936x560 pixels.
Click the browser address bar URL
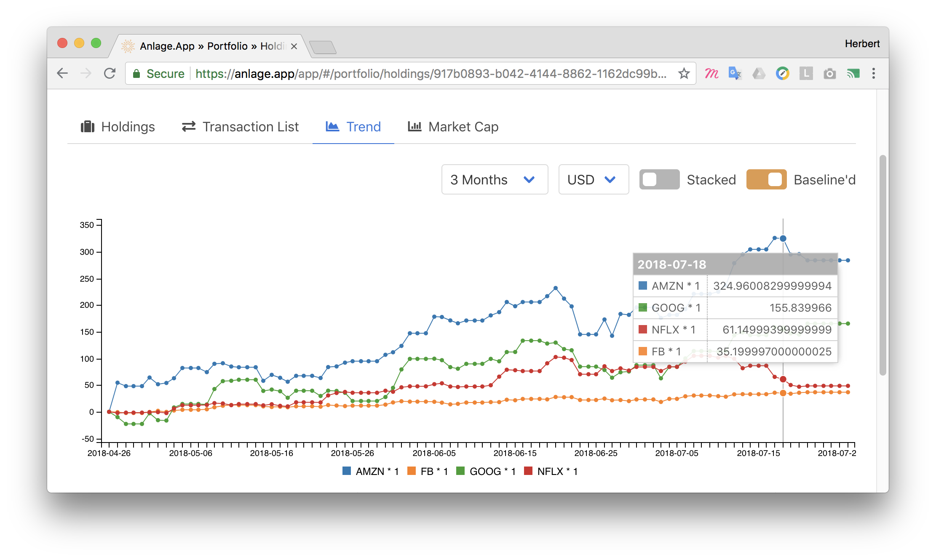point(430,74)
